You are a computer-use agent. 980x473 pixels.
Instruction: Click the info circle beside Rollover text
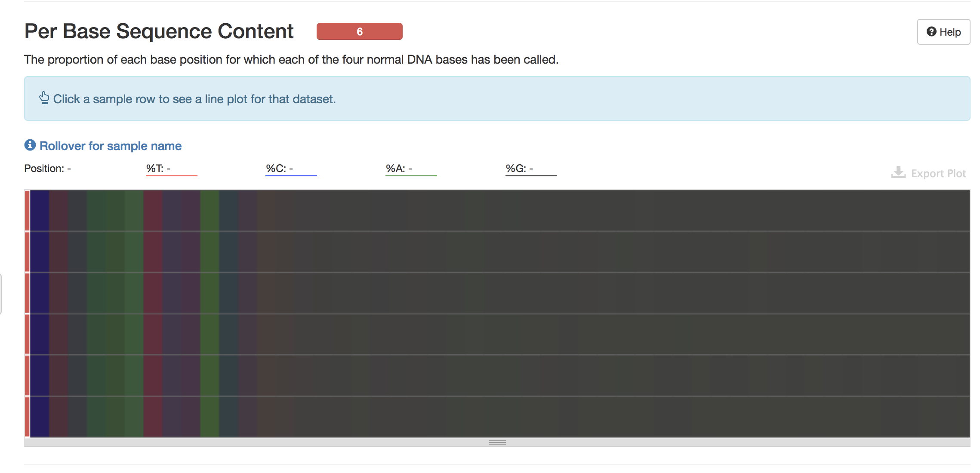[30, 145]
